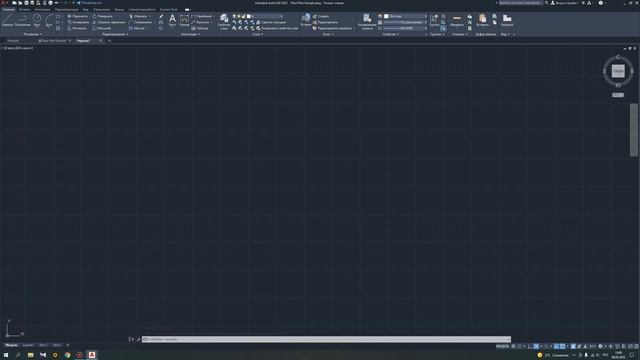Click the МОДЕЛЬ status bar button
The width and height of the screenshot is (640, 360).
coord(502,346)
